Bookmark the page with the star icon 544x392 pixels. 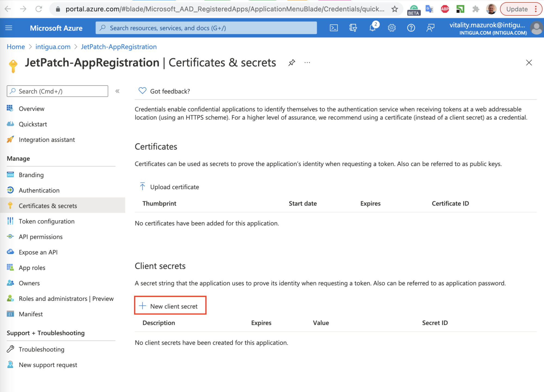click(x=395, y=9)
